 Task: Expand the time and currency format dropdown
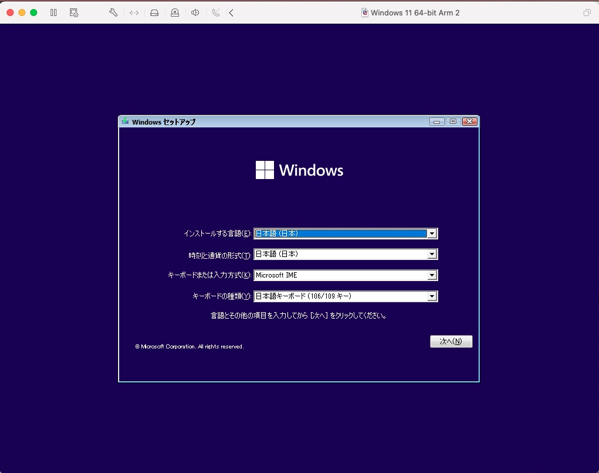[432, 254]
